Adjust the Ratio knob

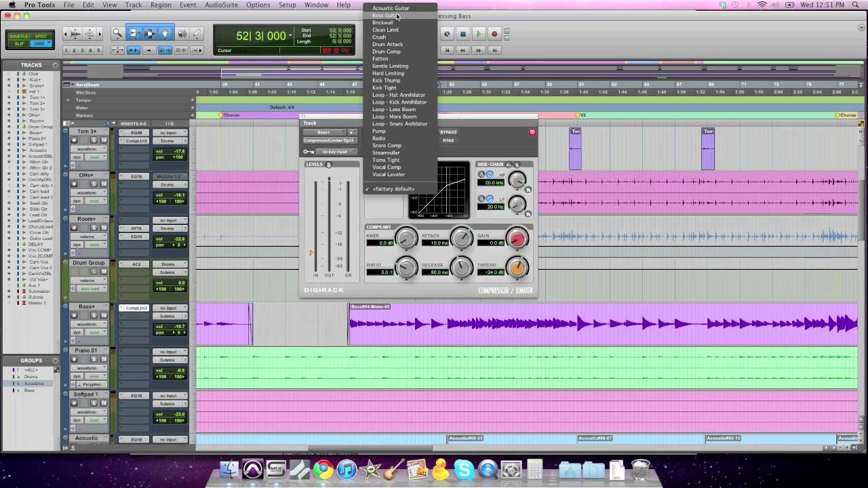[x=406, y=268]
